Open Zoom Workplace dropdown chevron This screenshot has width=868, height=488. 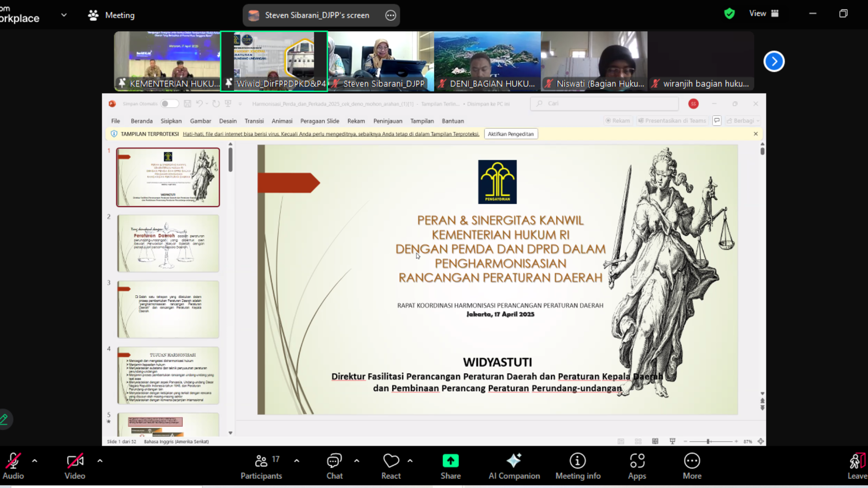pos(64,15)
